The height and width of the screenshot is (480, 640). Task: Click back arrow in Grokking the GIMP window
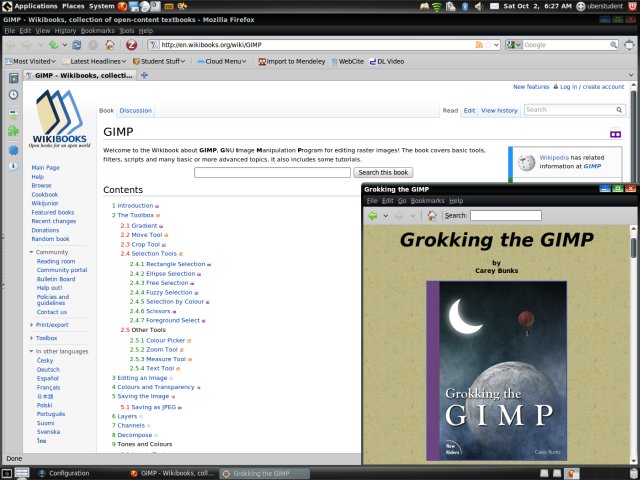(x=373, y=216)
